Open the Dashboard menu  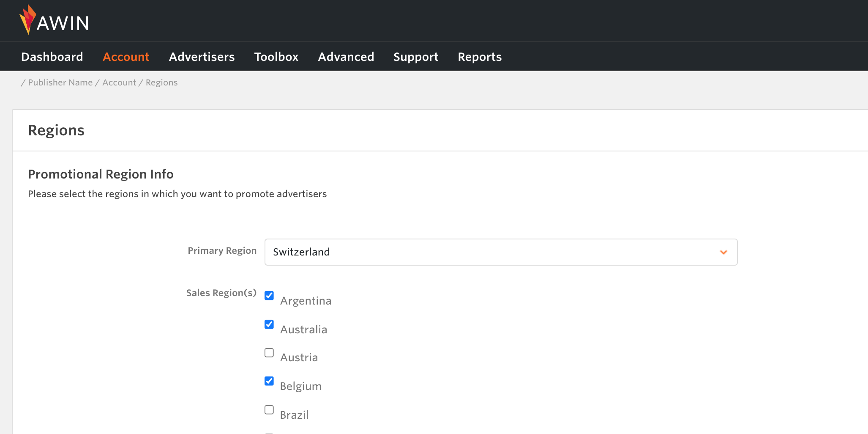(x=52, y=56)
